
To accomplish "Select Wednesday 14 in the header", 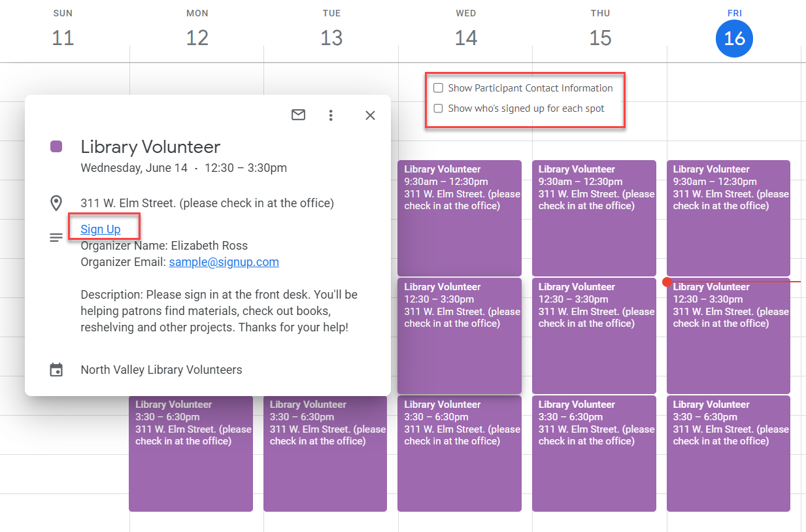I will [x=465, y=38].
